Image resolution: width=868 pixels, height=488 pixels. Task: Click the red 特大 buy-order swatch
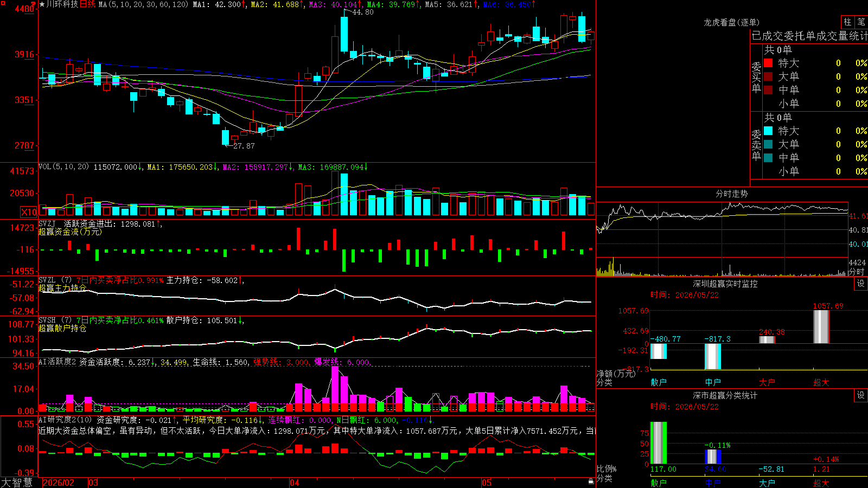[768, 63]
